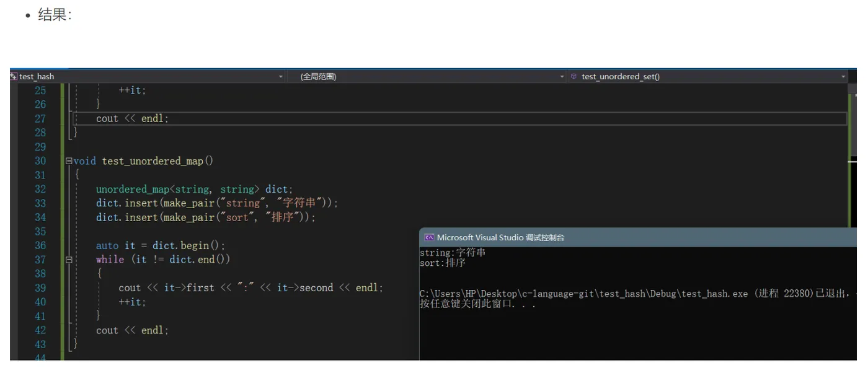This screenshot has width=868, height=368.
Task: Click the insert line containing "排序"
Action: click(206, 217)
